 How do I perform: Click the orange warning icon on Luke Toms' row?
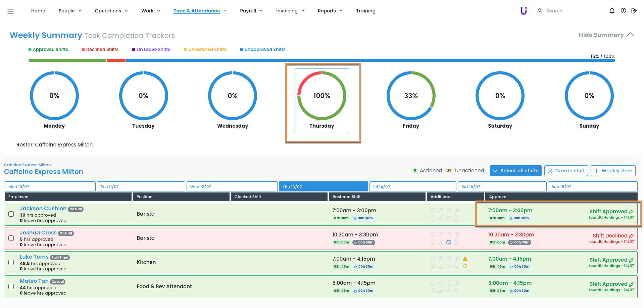[x=465, y=259]
